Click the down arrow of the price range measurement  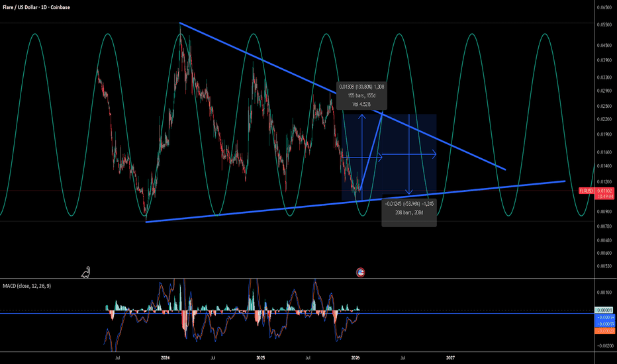pos(409,191)
